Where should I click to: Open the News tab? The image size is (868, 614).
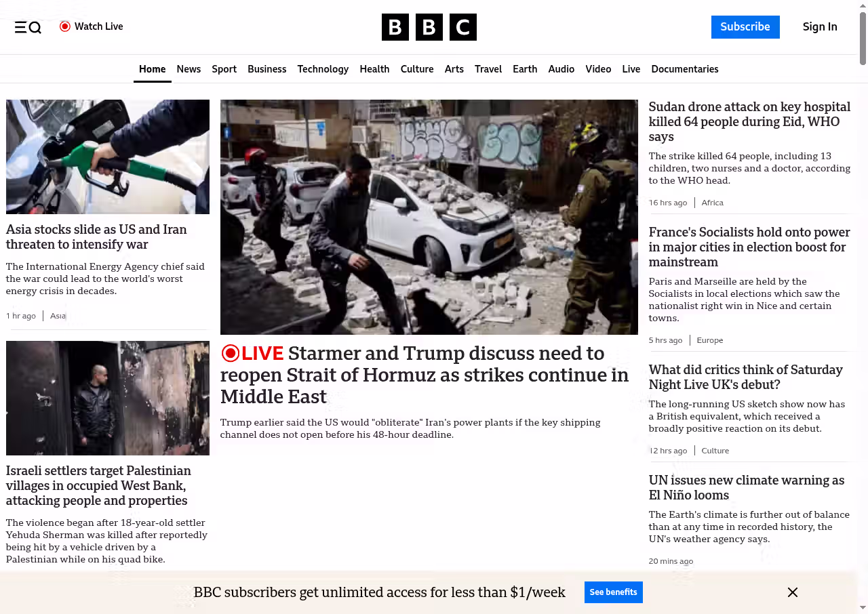189,69
